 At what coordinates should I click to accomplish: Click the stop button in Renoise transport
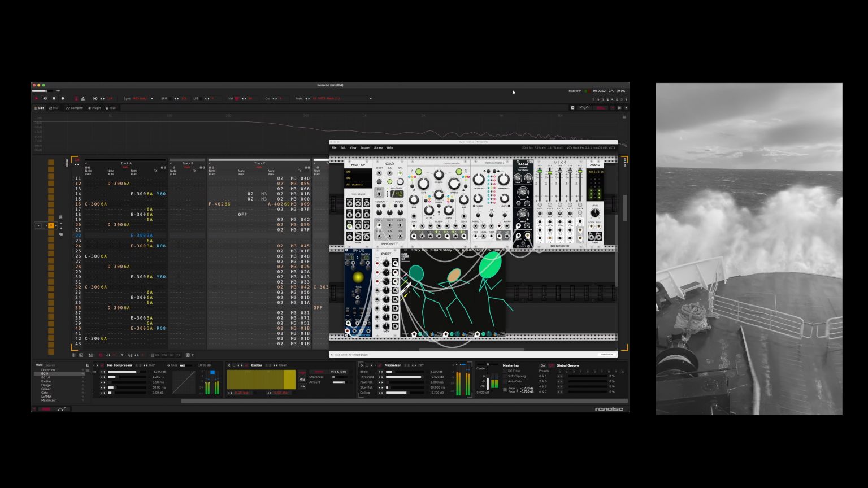point(54,98)
